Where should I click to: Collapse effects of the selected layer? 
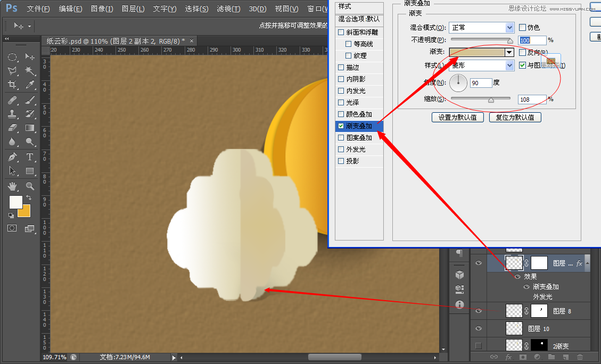coord(588,263)
